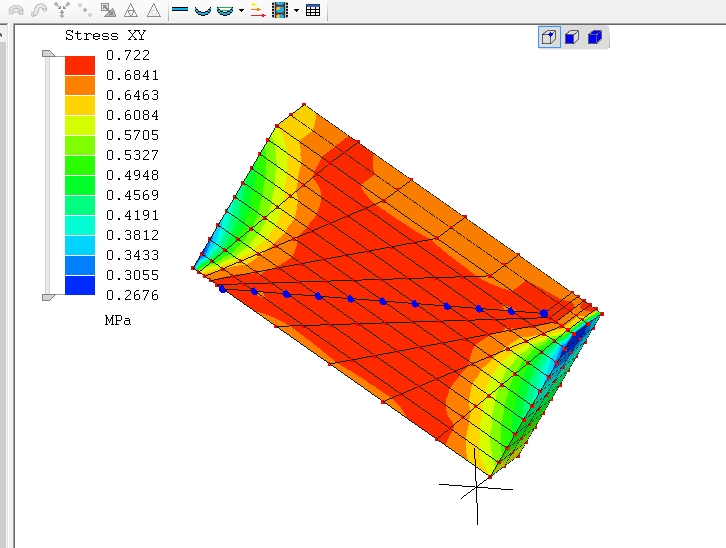Click the dark blue legend color swatch
726x548 pixels.
[x=80, y=285]
